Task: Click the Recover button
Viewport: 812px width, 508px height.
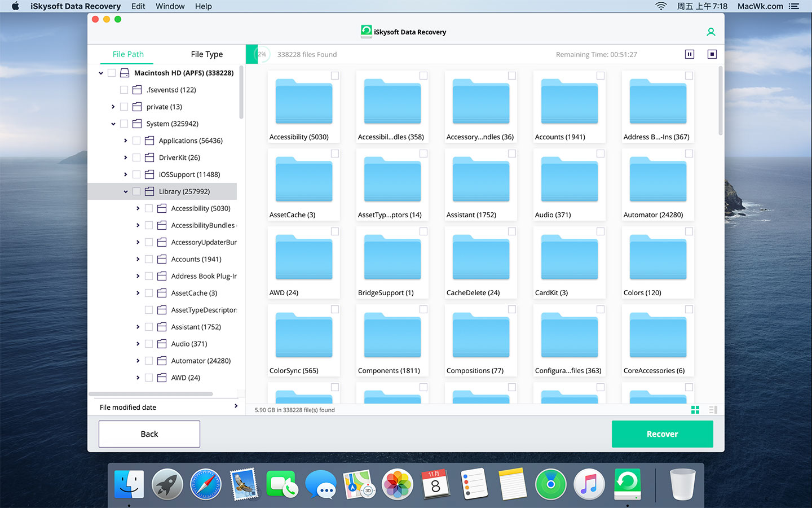Action: tap(663, 434)
